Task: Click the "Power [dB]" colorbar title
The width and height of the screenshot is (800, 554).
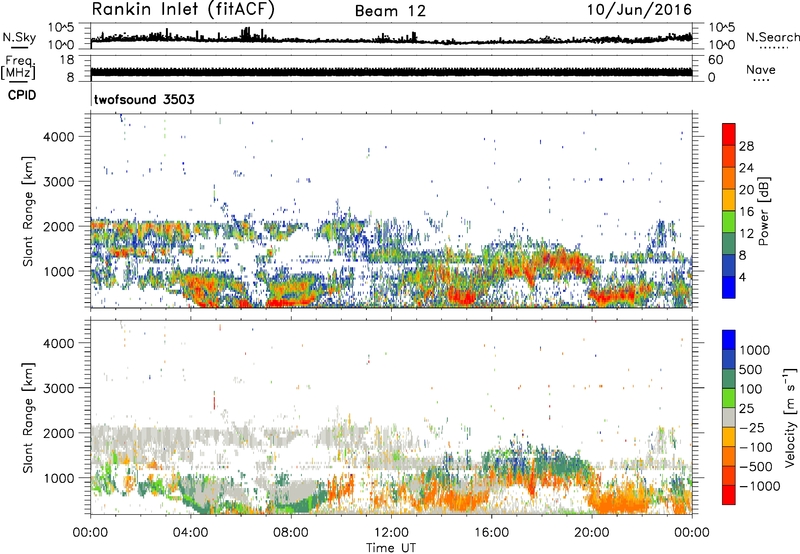Action: [764, 211]
